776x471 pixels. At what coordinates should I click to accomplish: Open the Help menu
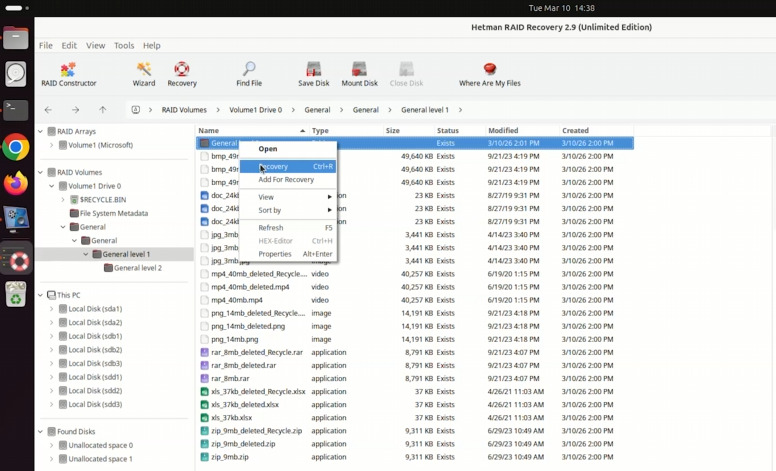(151, 46)
